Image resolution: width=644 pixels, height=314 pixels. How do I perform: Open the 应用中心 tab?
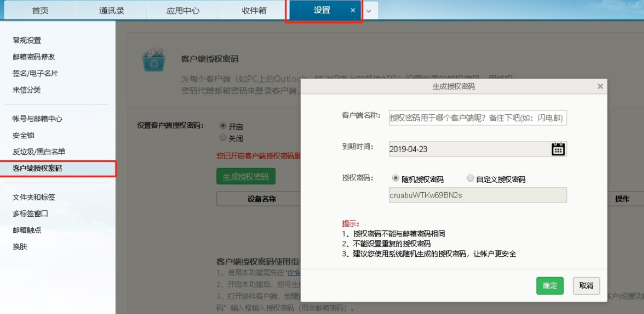click(183, 10)
